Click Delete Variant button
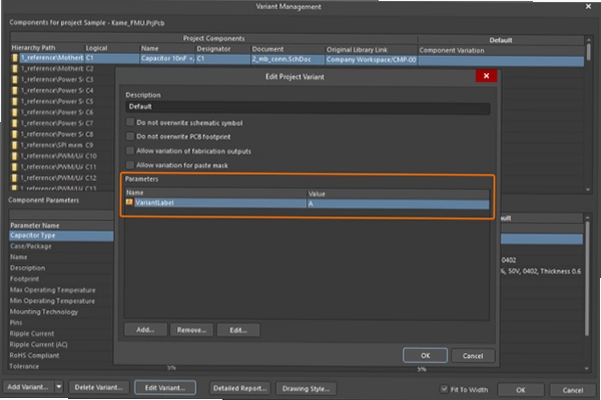Image resolution: width=601 pixels, height=400 pixels. point(99,387)
